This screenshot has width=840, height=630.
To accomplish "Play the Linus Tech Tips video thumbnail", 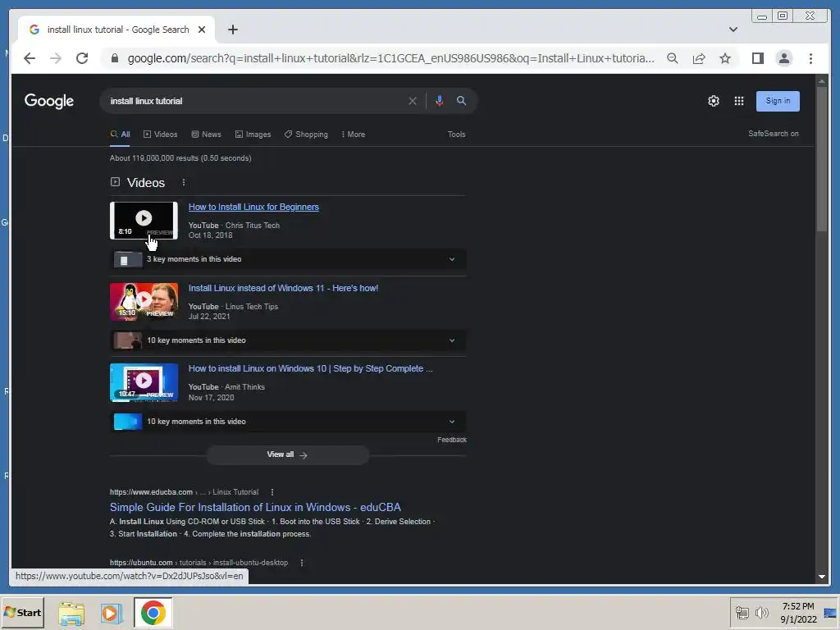I will point(144,302).
